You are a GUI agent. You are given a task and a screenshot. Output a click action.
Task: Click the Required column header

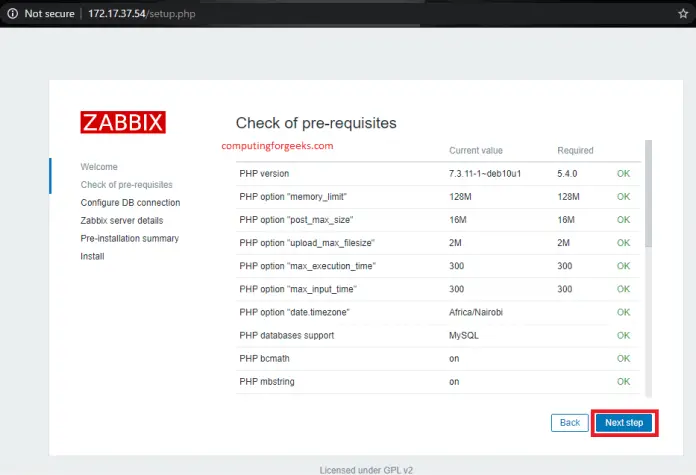coord(575,151)
